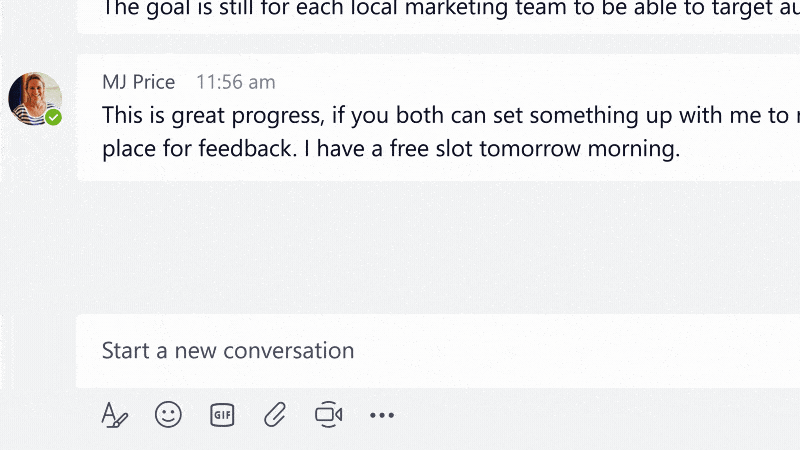Open the Format text options icon
Viewport: 801px width, 453px height.
point(114,414)
